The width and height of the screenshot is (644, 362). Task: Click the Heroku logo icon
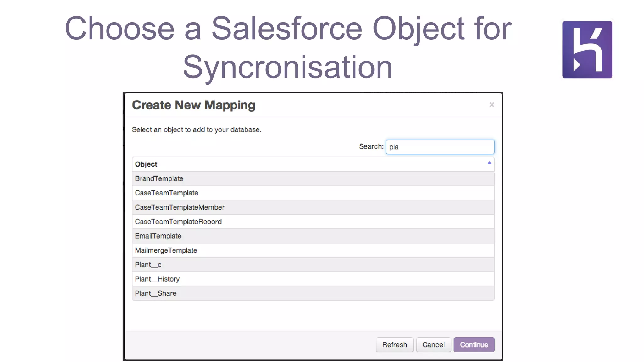pyautogui.click(x=587, y=50)
